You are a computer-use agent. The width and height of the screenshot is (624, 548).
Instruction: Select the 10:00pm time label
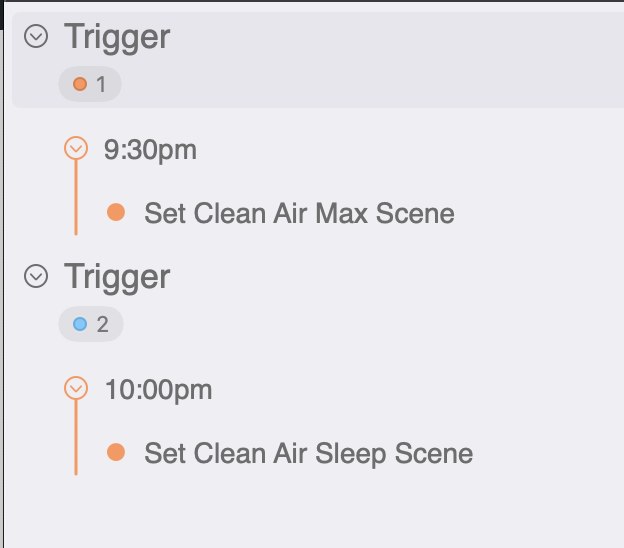[158, 390]
